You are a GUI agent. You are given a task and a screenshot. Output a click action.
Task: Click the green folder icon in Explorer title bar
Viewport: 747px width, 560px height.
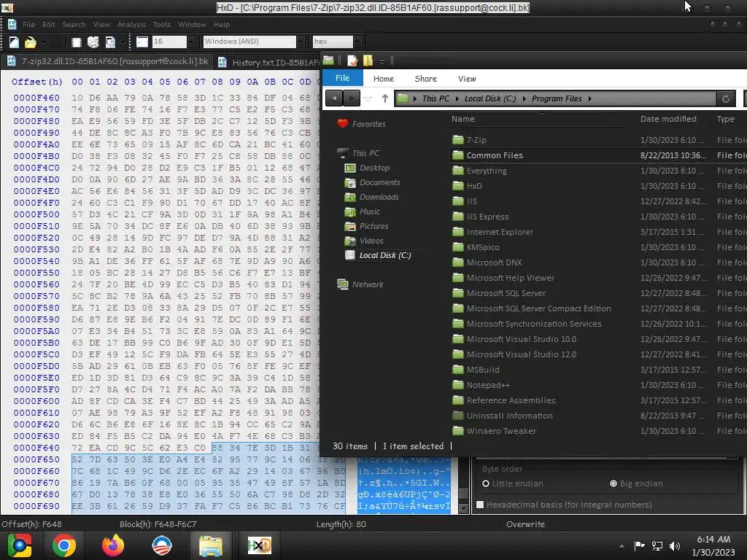tap(328, 60)
